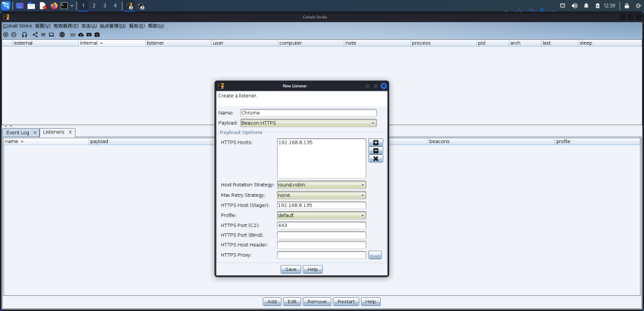
Task: Sort by the internal column header
Action: click(x=112, y=43)
